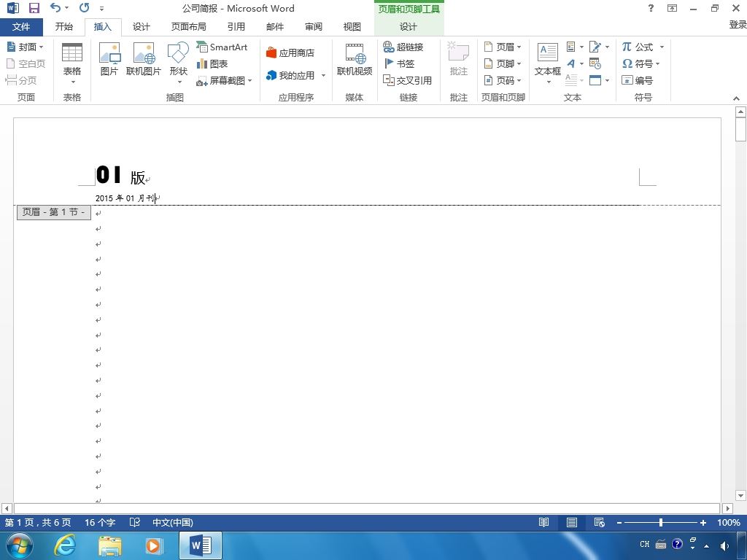This screenshot has height=560, width=747.
Task: Redo with the repeat arrow icon
Action: click(x=85, y=7)
